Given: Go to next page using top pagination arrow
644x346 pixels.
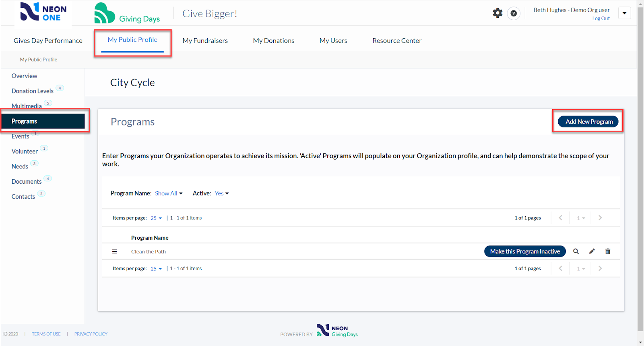Looking at the screenshot, I should (x=600, y=218).
